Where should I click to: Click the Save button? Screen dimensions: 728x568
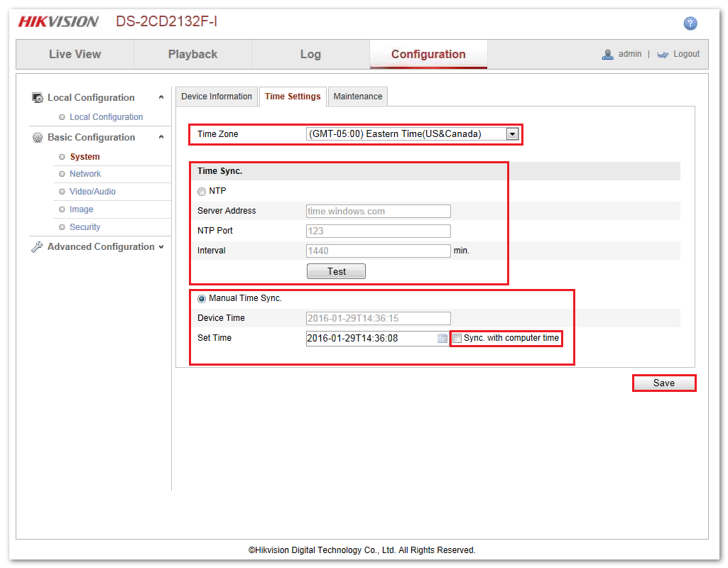point(664,383)
